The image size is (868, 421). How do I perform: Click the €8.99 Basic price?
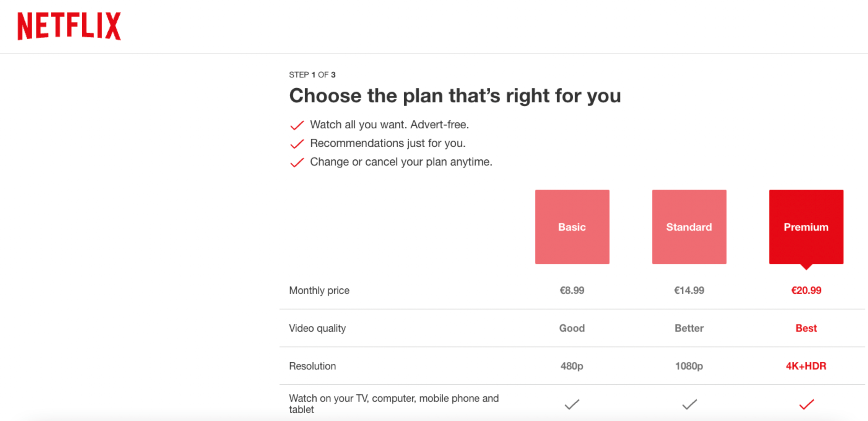(572, 290)
